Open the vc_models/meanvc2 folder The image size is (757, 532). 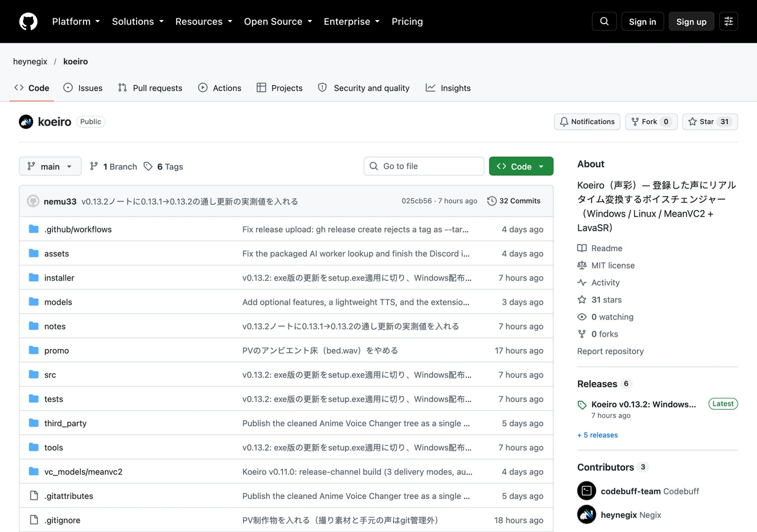[84, 472]
